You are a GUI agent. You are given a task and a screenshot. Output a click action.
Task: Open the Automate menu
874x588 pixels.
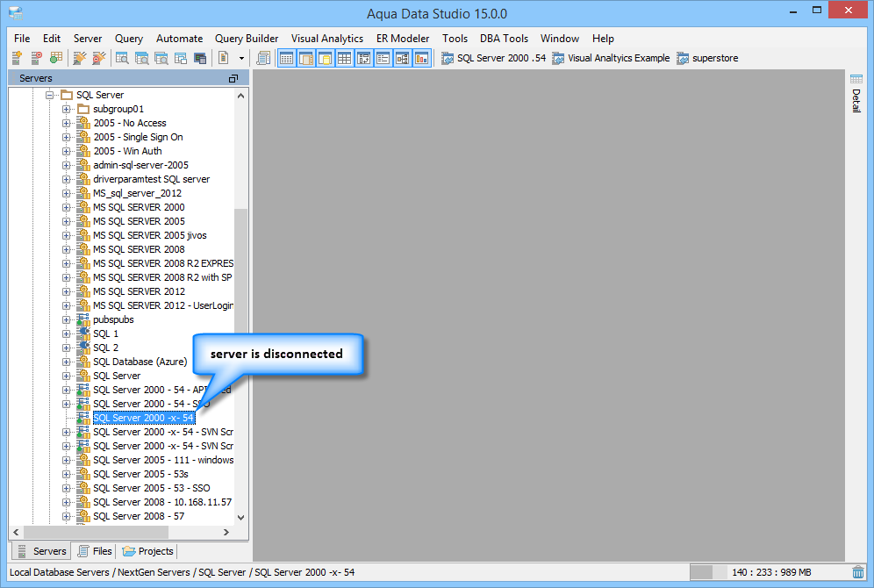(x=180, y=39)
